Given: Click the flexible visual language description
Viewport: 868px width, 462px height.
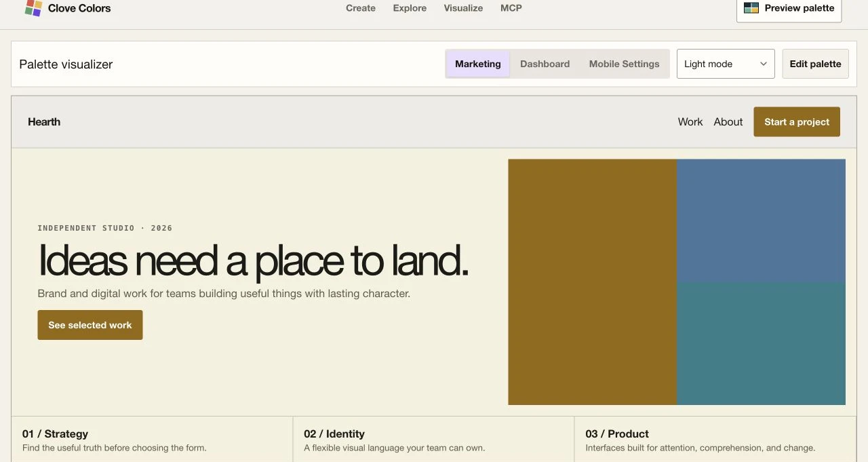Looking at the screenshot, I should tap(395, 448).
